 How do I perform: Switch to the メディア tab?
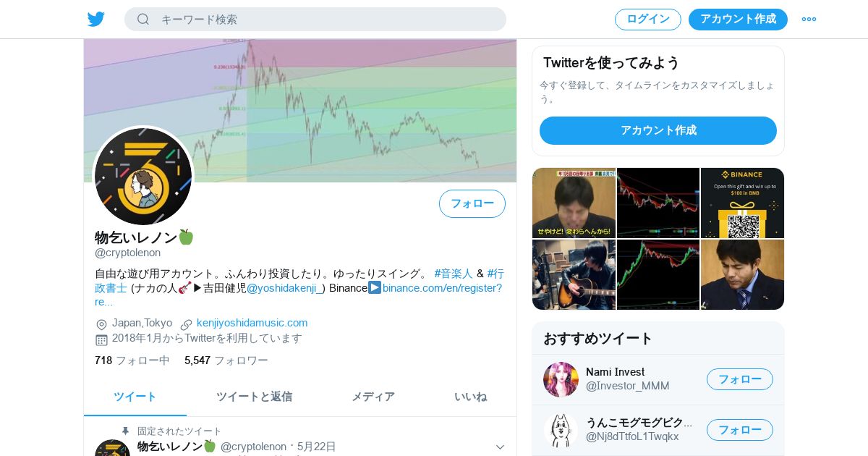point(373,397)
